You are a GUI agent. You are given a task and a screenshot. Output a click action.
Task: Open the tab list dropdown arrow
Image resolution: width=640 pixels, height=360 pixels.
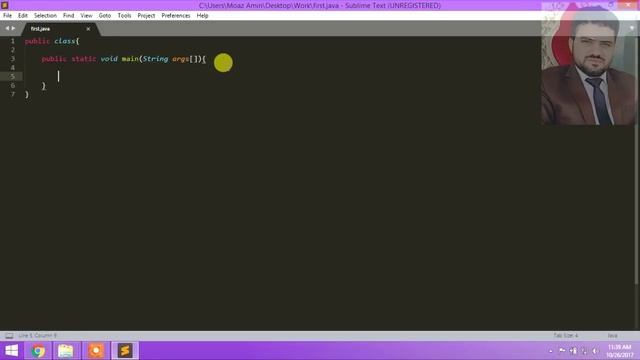coord(631,28)
